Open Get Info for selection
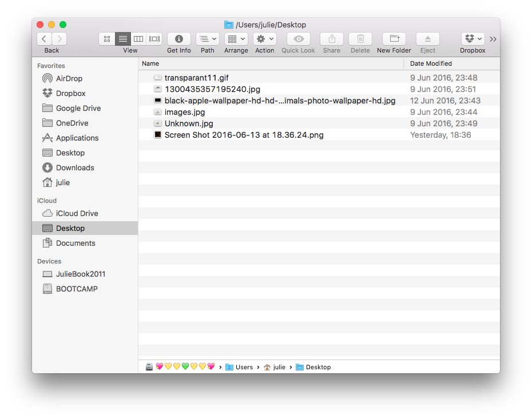Screen dimensions: 532x419 [179, 39]
